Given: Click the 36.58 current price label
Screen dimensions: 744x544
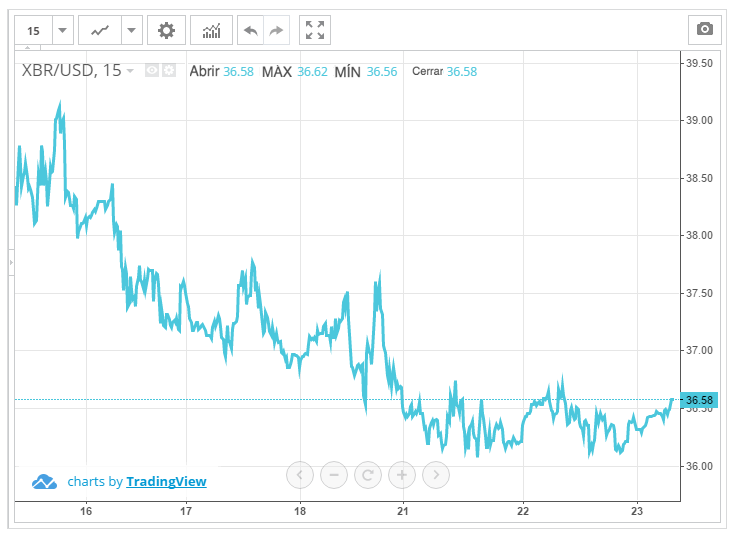Looking at the screenshot, I should [697, 401].
